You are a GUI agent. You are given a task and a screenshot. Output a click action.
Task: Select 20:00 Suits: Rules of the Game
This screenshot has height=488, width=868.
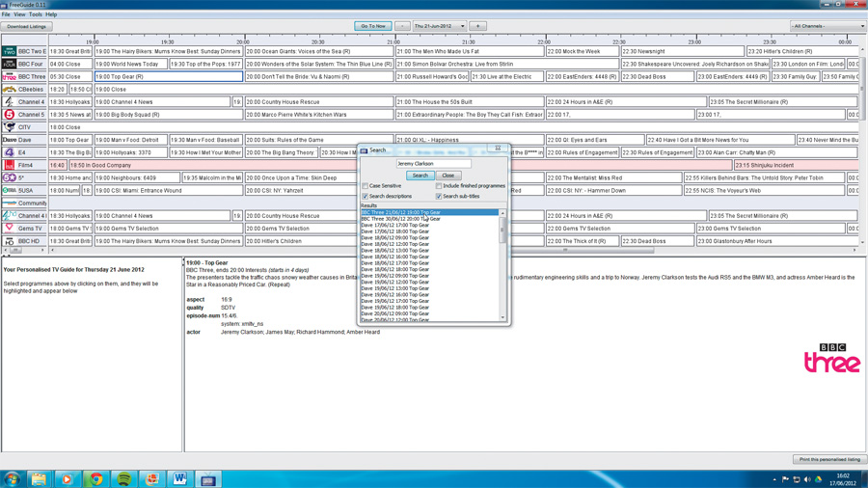click(x=319, y=140)
